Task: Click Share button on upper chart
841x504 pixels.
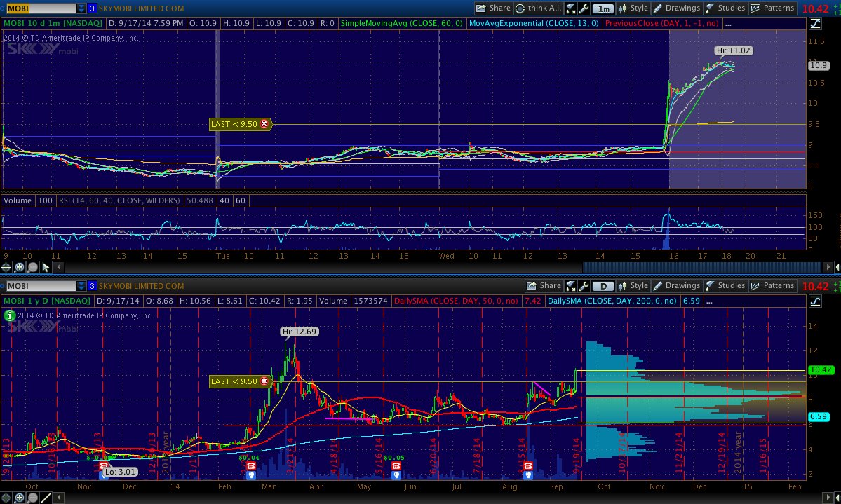Action: click(x=493, y=8)
